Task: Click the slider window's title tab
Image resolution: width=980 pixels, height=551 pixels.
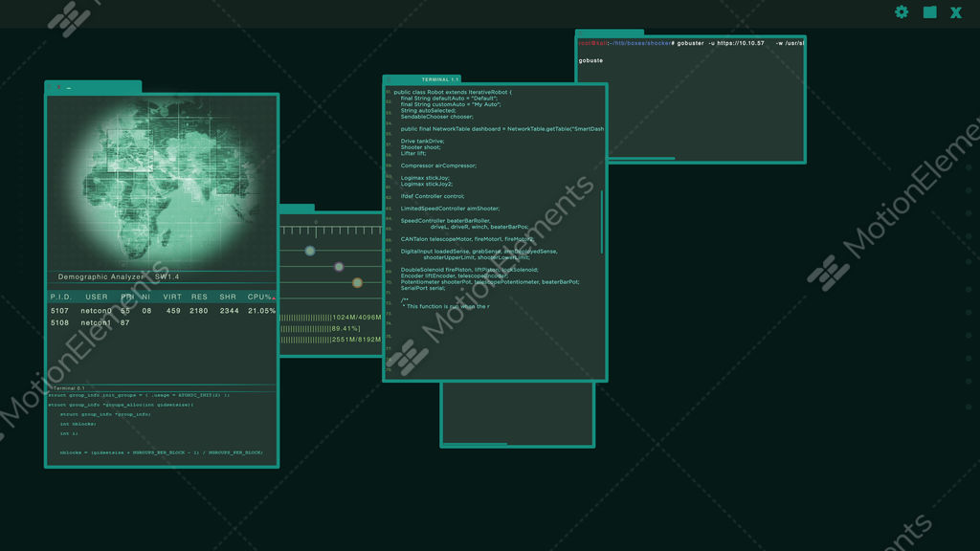Action: tap(297, 208)
